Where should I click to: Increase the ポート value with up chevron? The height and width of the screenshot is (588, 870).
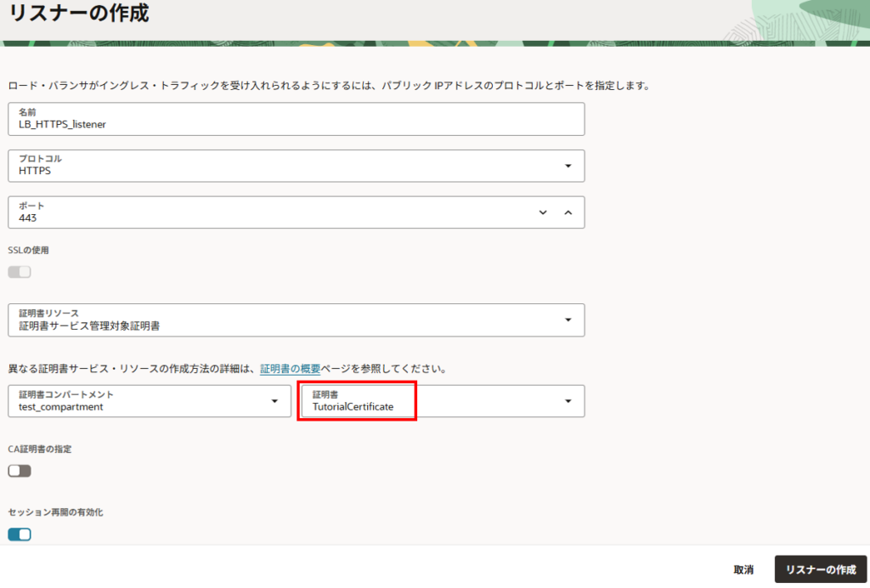point(568,212)
